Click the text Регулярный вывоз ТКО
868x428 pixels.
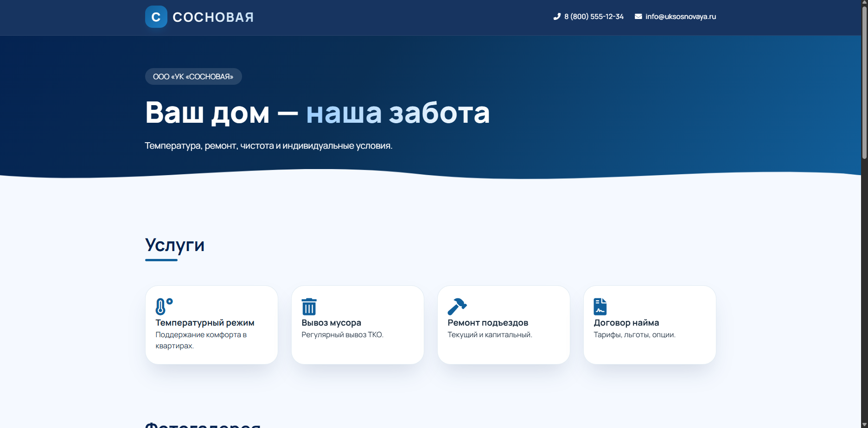tap(342, 335)
